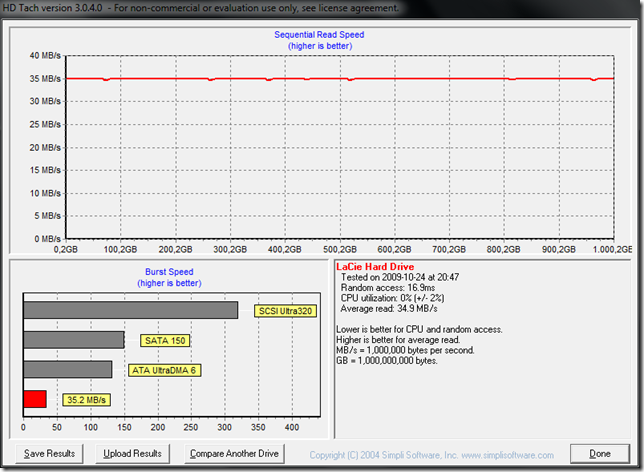644x472 pixels.
Task: Close the benchmark with the Done button
Action: point(599,453)
